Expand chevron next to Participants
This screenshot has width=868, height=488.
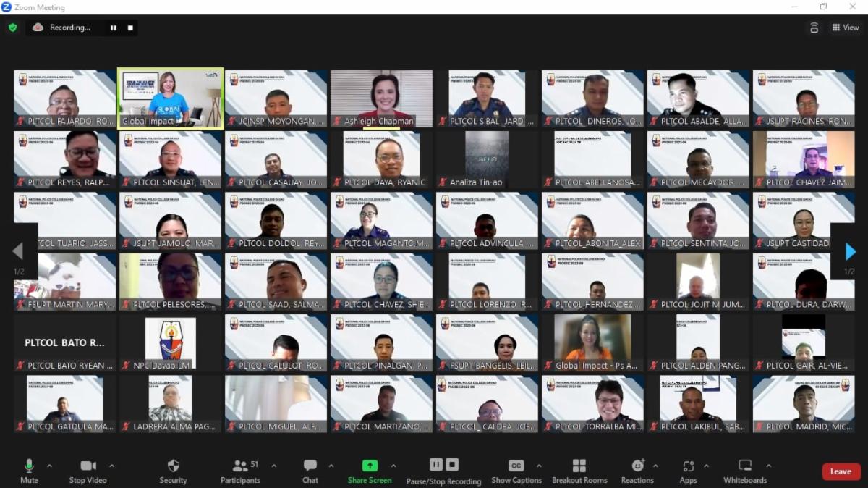click(x=273, y=466)
